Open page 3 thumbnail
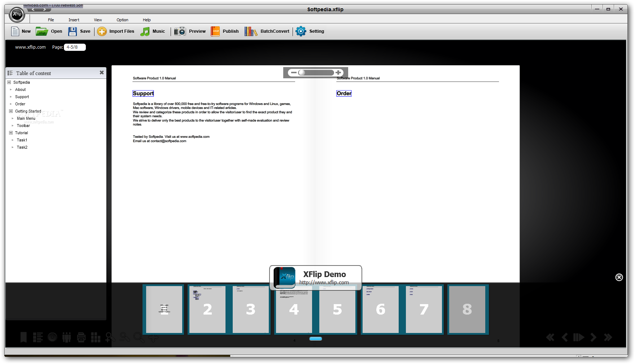This screenshot has height=364, width=635. [251, 309]
